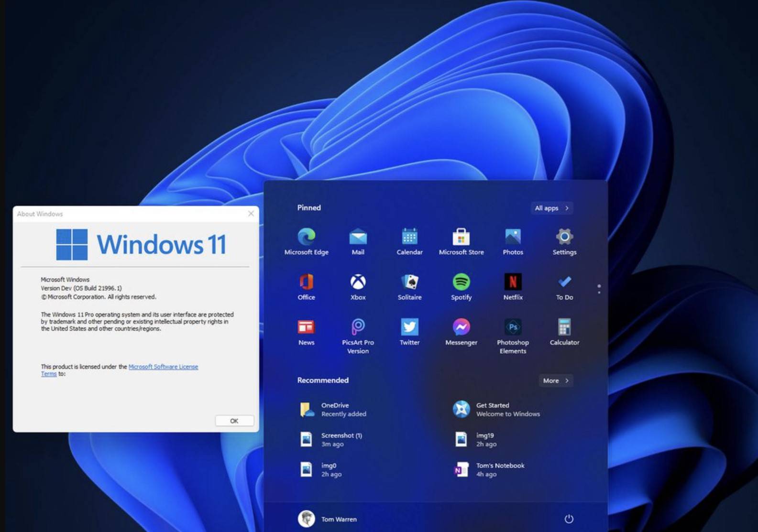Launch the Mail app
Viewport: 758px width, 532px height.
(358, 242)
